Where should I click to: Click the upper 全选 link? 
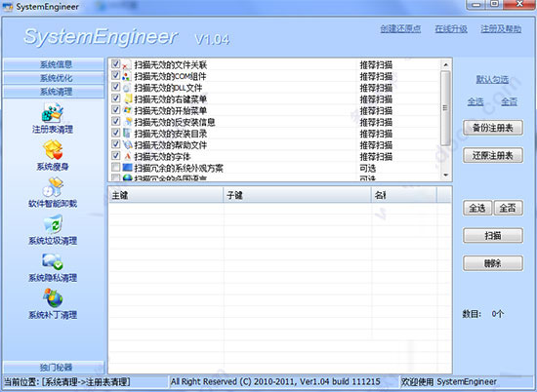tap(475, 101)
